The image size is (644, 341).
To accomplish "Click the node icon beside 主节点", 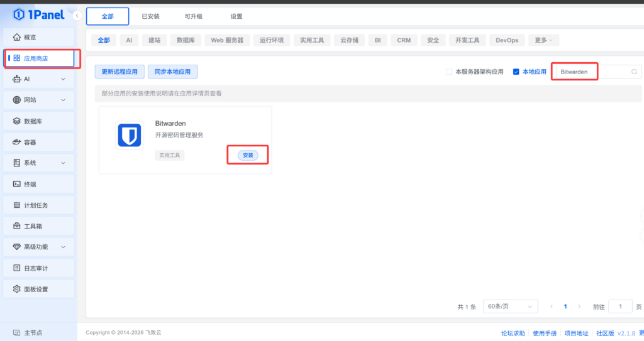I will (16, 332).
